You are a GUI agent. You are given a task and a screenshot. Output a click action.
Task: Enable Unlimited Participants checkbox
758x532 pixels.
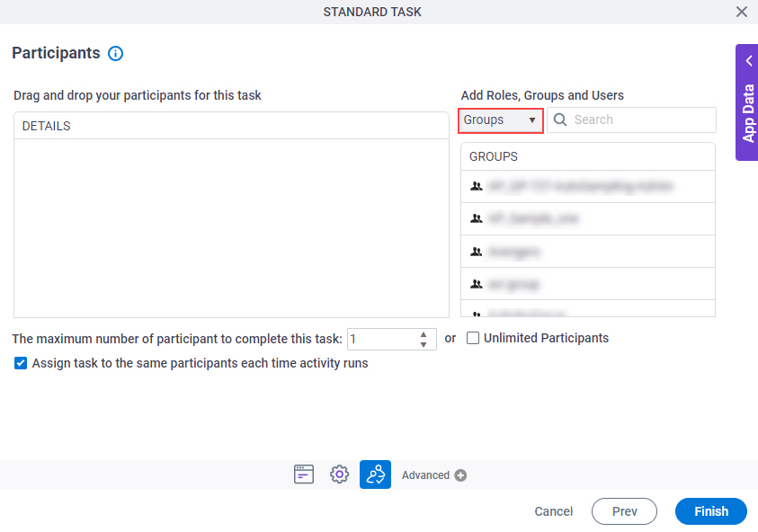[x=473, y=338]
